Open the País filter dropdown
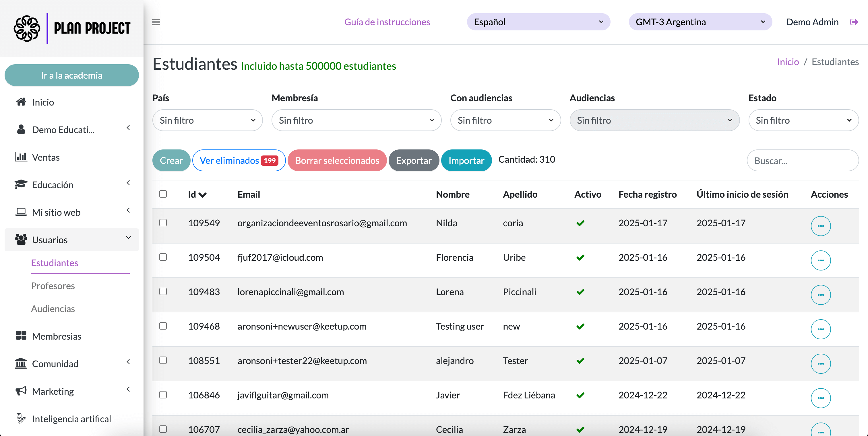This screenshot has height=436, width=868. click(x=207, y=120)
